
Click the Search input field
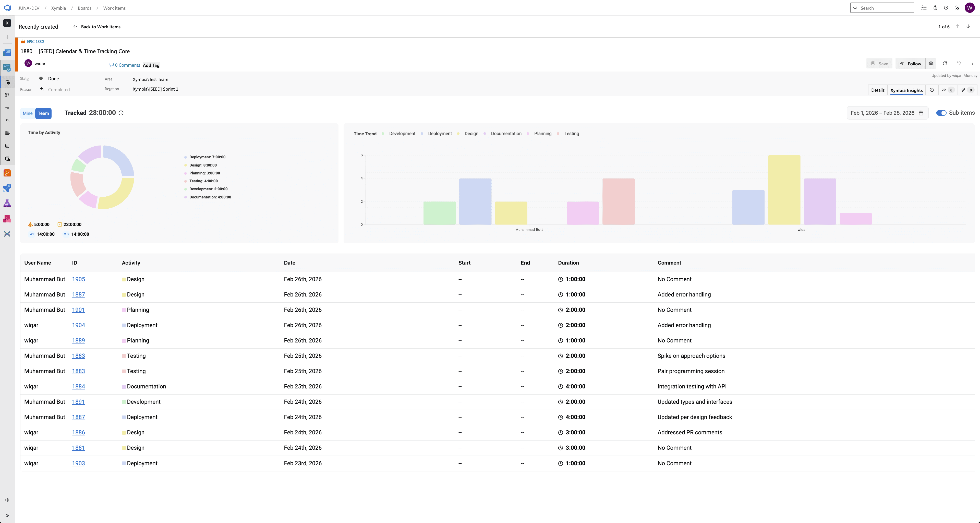pos(882,8)
